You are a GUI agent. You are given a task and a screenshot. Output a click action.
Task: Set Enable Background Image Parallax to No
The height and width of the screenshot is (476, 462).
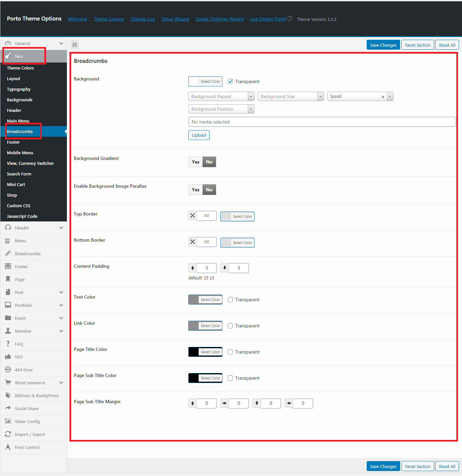pos(209,190)
